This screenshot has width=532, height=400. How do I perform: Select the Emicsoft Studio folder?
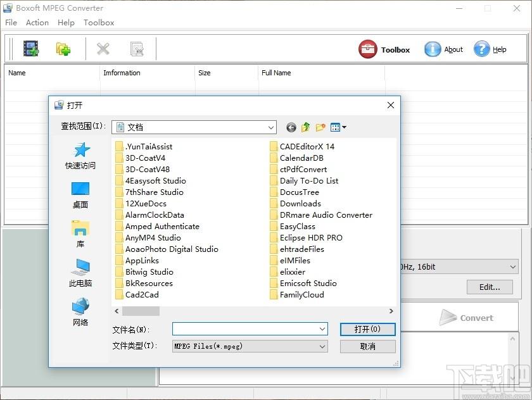tap(303, 284)
